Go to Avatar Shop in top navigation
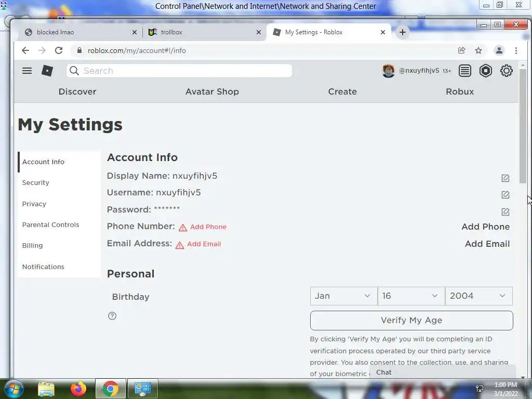The width and height of the screenshot is (532, 399). tap(212, 91)
